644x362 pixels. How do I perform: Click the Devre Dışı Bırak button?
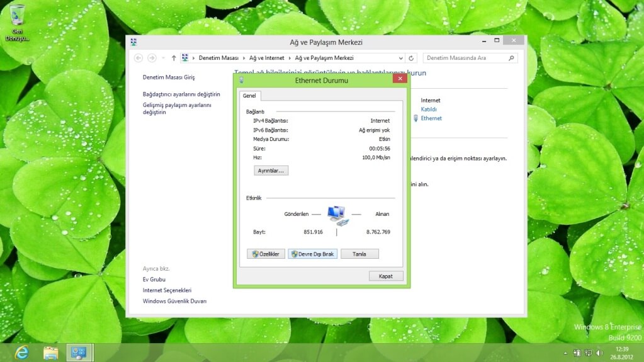pyautogui.click(x=313, y=254)
